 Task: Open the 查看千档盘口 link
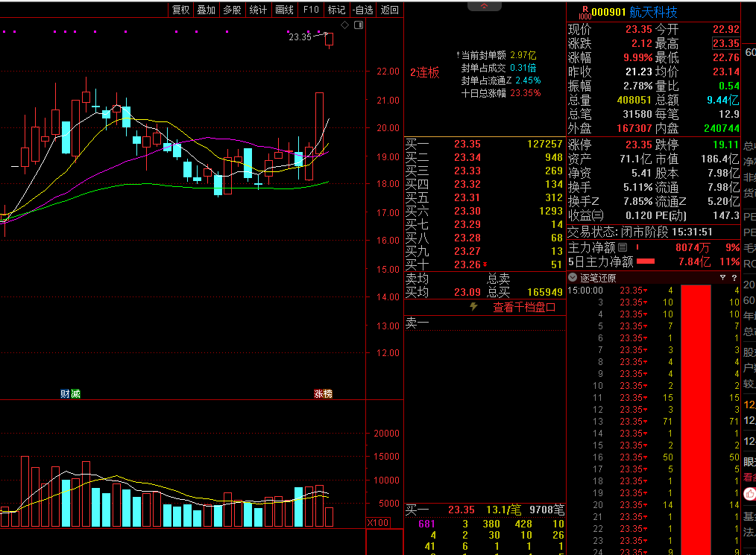(x=524, y=308)
